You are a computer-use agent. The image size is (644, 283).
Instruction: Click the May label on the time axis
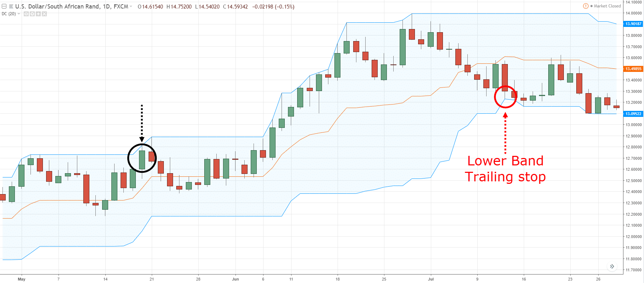point(22,279)
